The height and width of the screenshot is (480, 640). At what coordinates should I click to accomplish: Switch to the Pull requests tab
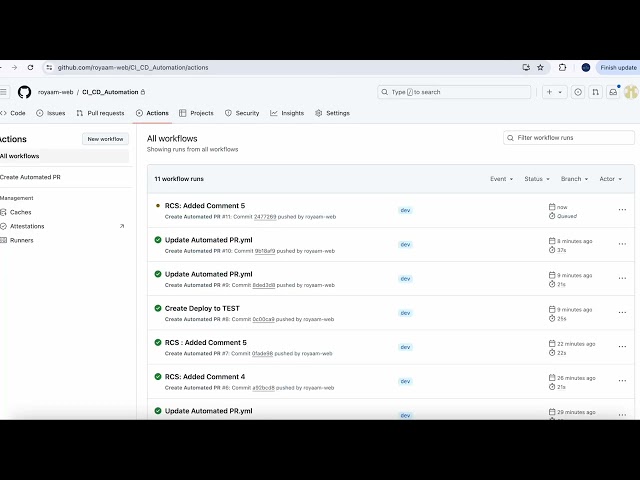[x=100, y=113]
